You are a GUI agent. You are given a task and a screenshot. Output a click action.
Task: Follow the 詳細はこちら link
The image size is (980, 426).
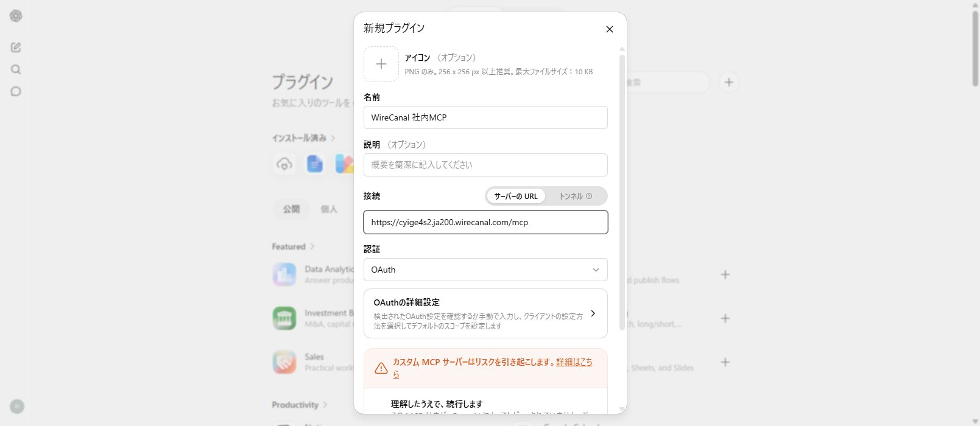click(574, 362)
